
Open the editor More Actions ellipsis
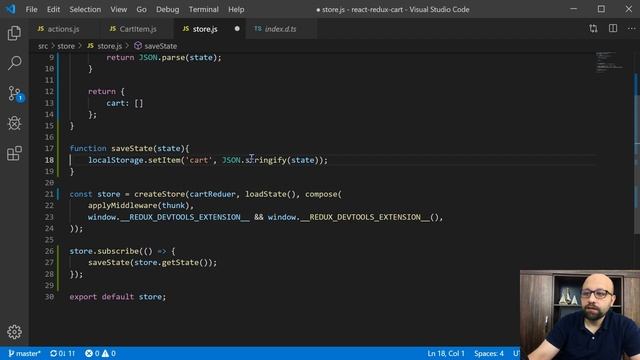[631, 29]
